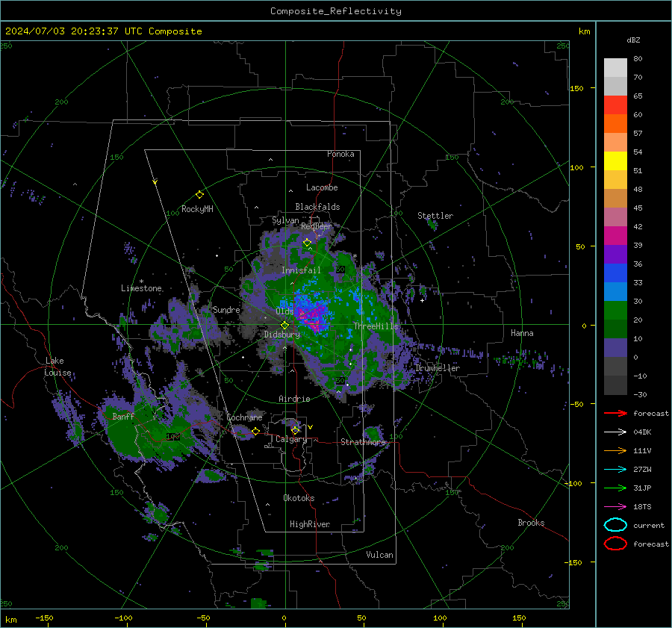Click the yellow diamond marker near RockyMH

tap(199, 195)
